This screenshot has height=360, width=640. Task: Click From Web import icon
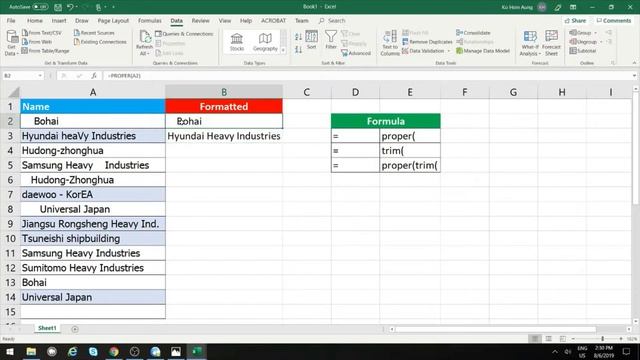pos(25,42)
